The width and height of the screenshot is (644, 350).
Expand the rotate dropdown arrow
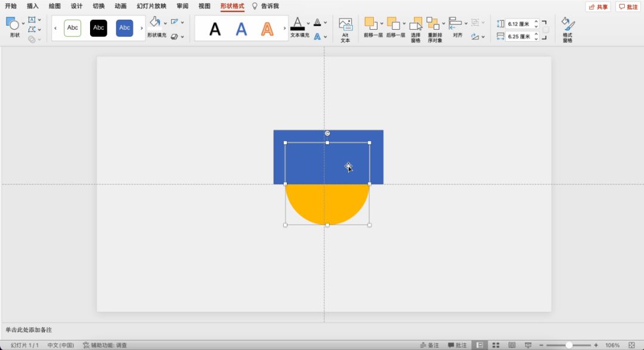[483, 37]
